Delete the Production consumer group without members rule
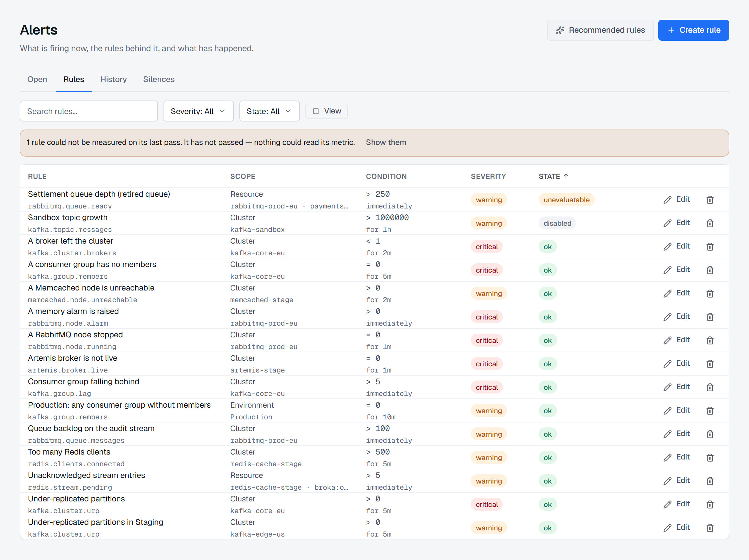Viewport: 749px width, 560px height. [710, 411]
